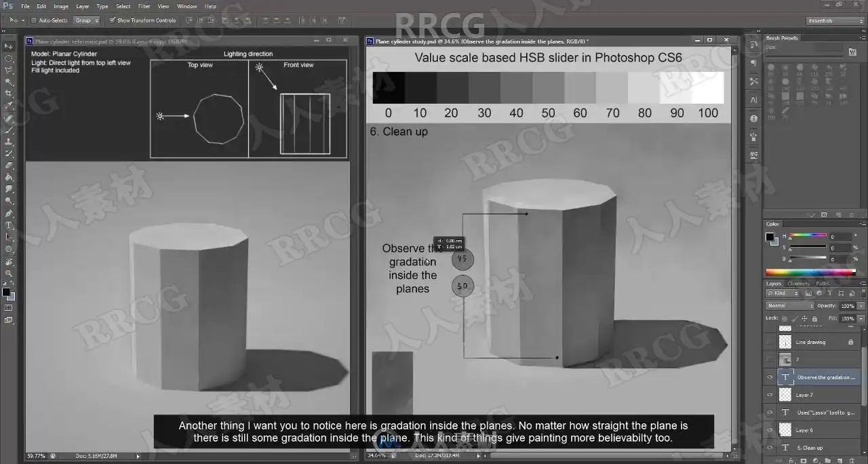Hide the 'Observe the gradation' text layer

tap(769, 377)
